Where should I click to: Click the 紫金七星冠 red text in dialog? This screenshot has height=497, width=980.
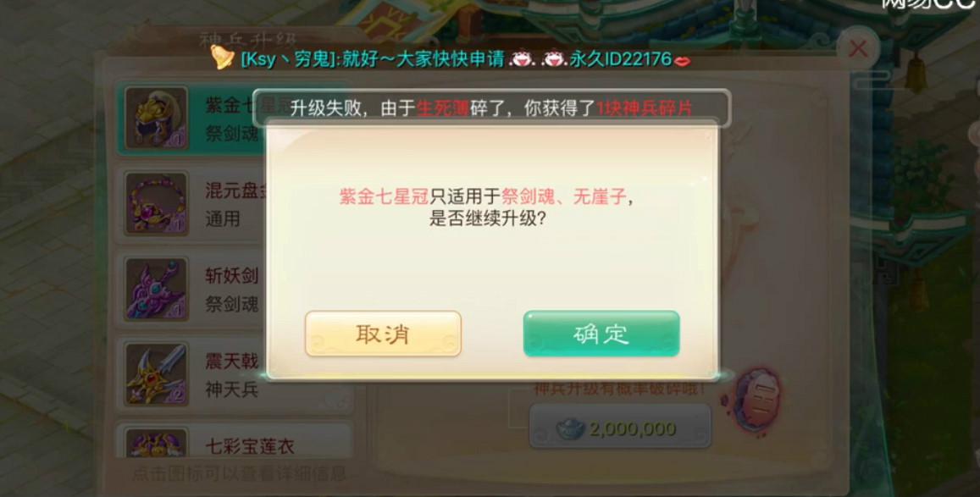[384, 197]
